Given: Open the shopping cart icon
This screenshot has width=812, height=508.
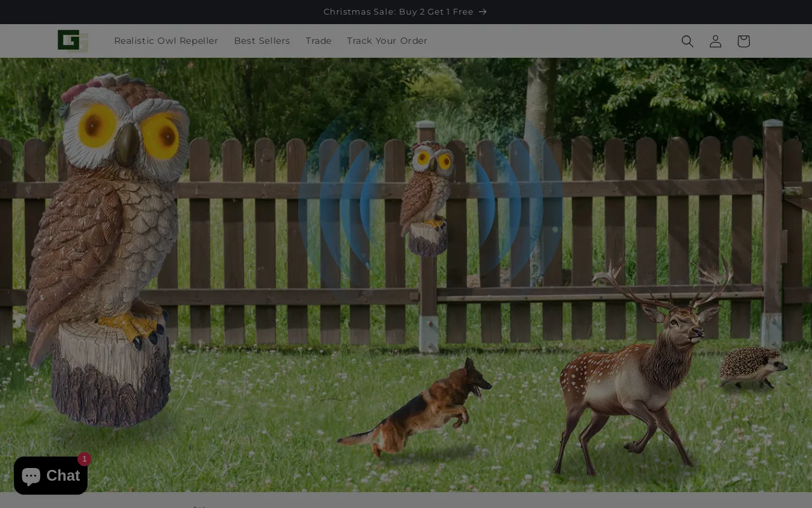Looking at the screenshot, I should (x=742, y=41).
